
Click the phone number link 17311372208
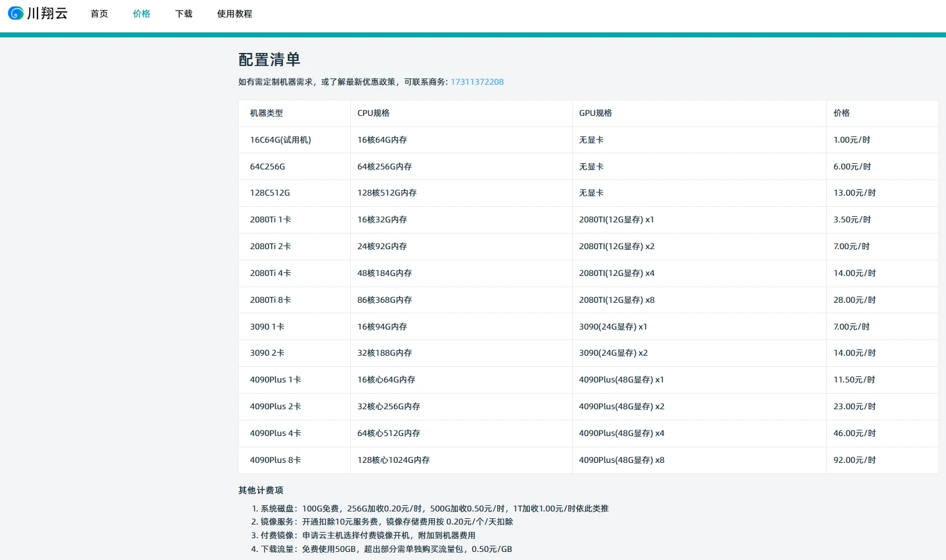click(x=477, y=82)
